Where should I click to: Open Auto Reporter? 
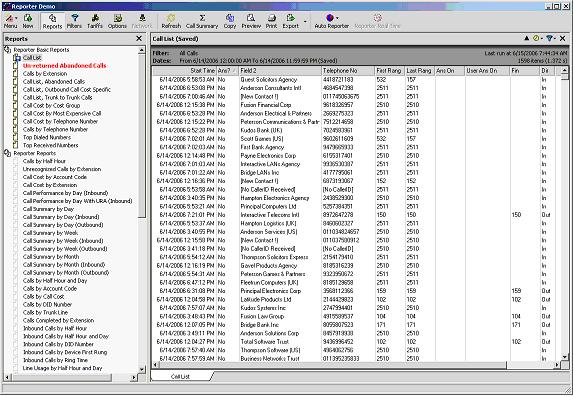pos(331,21)
